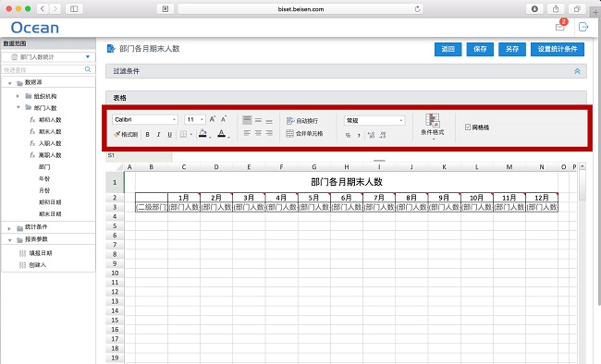Viewport: 601px width, 364px height.
Task: Open the cell borders tool
Action: (184, 135)
